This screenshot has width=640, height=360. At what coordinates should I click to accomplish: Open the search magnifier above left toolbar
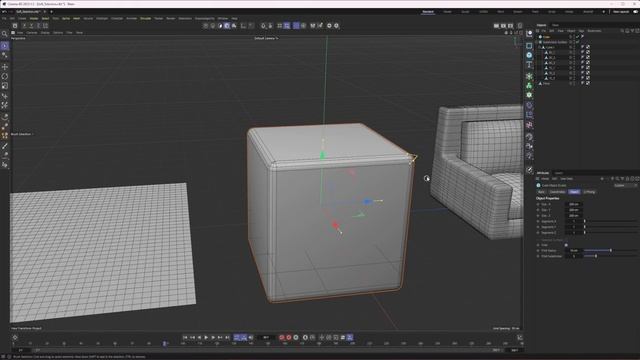[x=5, y=34]
